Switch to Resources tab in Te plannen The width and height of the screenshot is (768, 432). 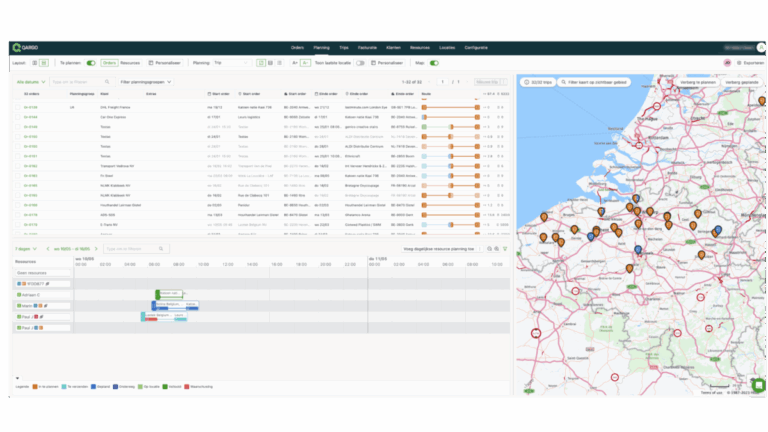(130, 63)
